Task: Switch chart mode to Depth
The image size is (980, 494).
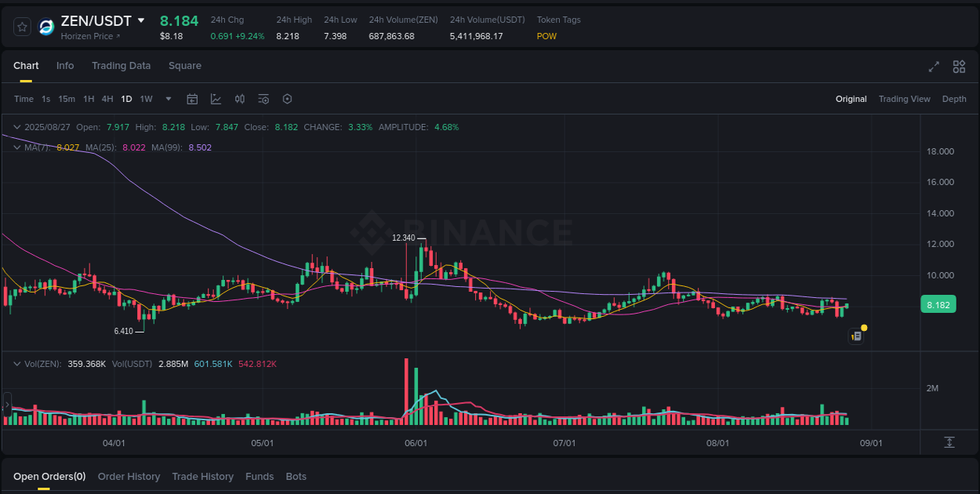Action: (954, 99)
